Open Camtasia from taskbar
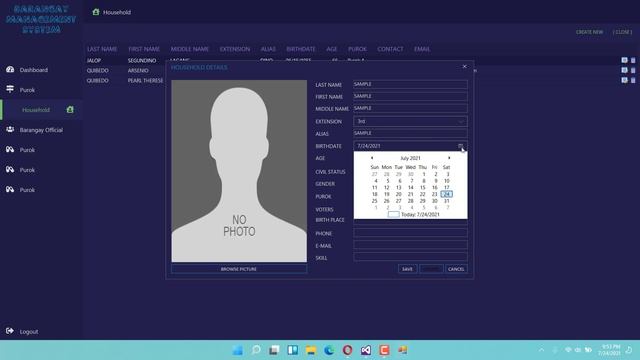This screenshot has width=640, height=360. pos(384,350)
